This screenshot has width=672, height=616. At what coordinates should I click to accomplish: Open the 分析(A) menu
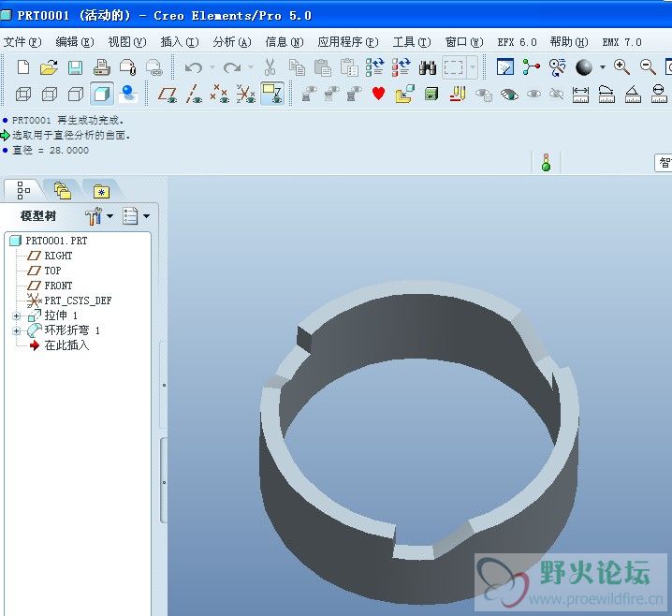click(x=232, y=42)
